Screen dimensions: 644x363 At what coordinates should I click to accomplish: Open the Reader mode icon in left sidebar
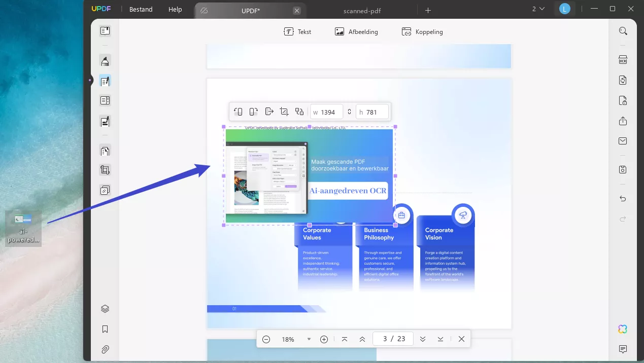[x=105, y=31]
